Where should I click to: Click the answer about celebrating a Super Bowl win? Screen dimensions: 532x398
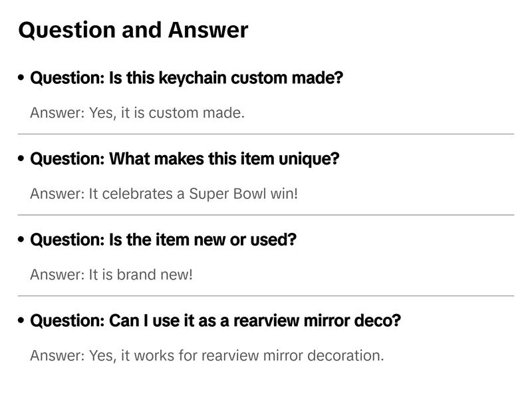[164, 194]
